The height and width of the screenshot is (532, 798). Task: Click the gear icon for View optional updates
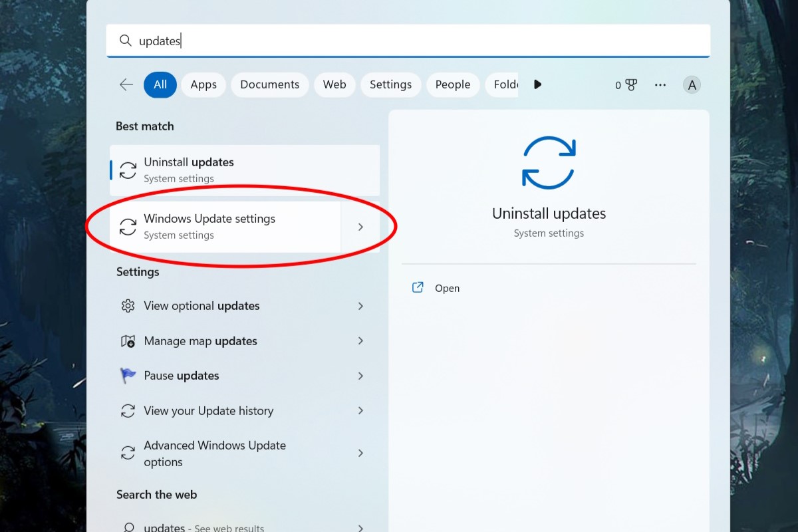tap(128, 306)
